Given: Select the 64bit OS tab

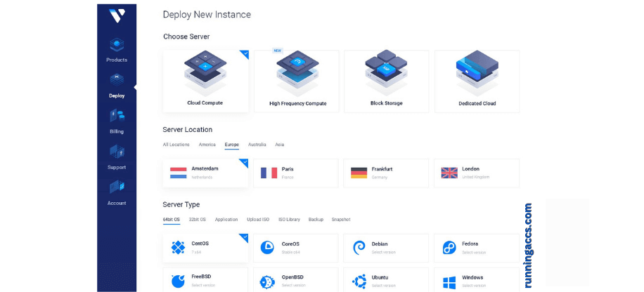Looking at the screenshot, I should tap(172, 220).
